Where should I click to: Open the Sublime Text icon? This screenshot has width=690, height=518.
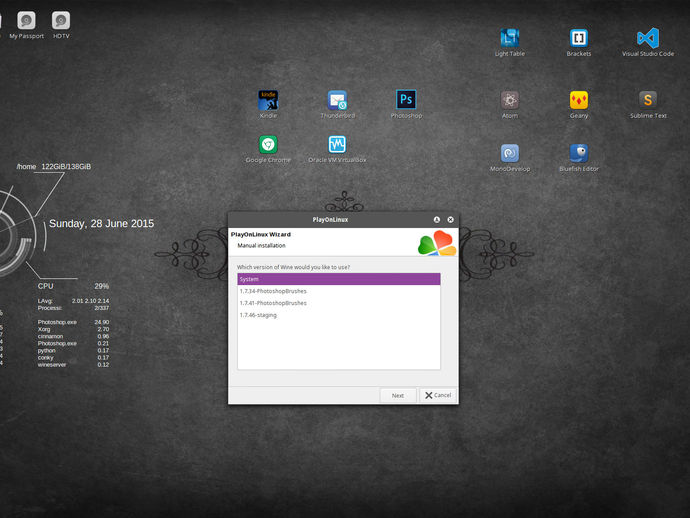(648, 100)
